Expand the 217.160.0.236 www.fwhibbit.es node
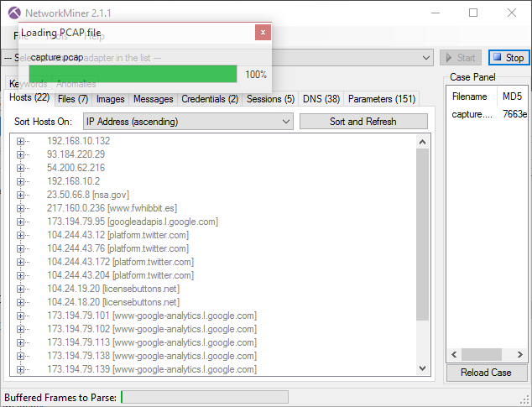 tap(20, 208)
